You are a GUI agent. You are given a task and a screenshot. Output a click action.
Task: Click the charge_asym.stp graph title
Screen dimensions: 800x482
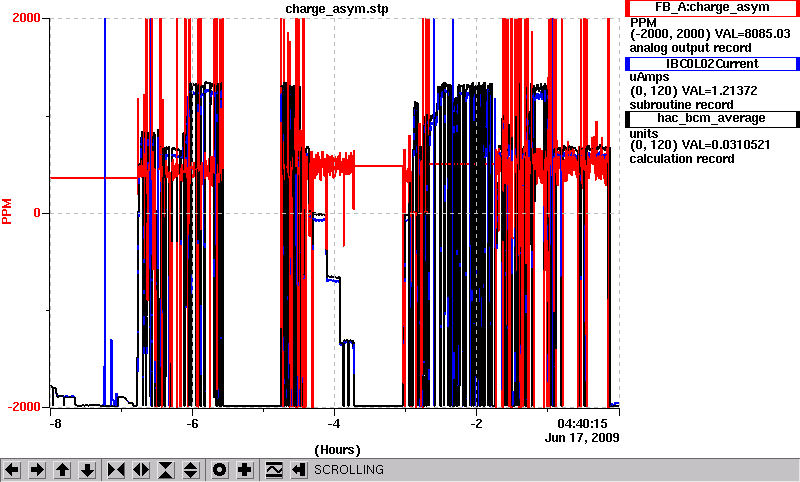point(337,9)
